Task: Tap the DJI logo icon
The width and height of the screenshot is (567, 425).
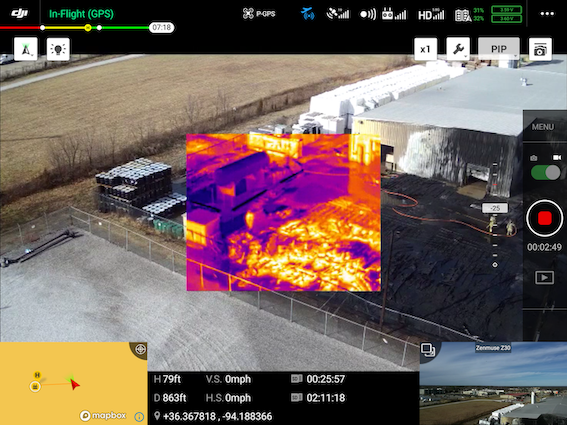Action: 20,13
